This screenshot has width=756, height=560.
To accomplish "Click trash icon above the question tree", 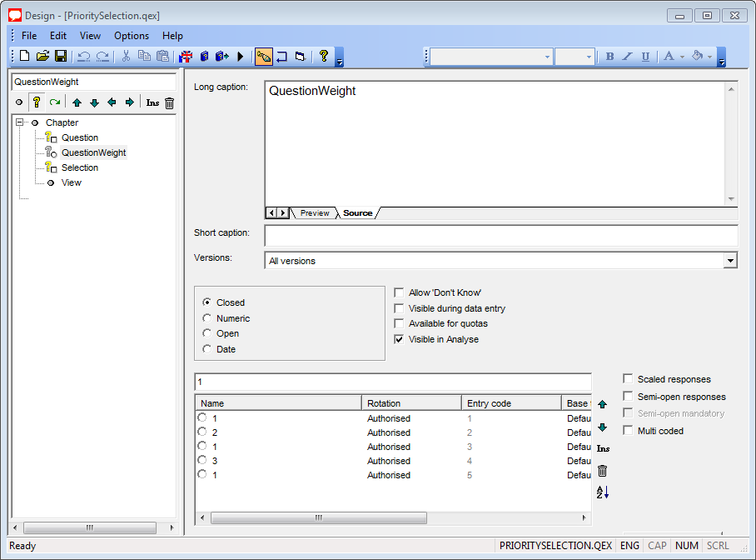I will (169, 102).
